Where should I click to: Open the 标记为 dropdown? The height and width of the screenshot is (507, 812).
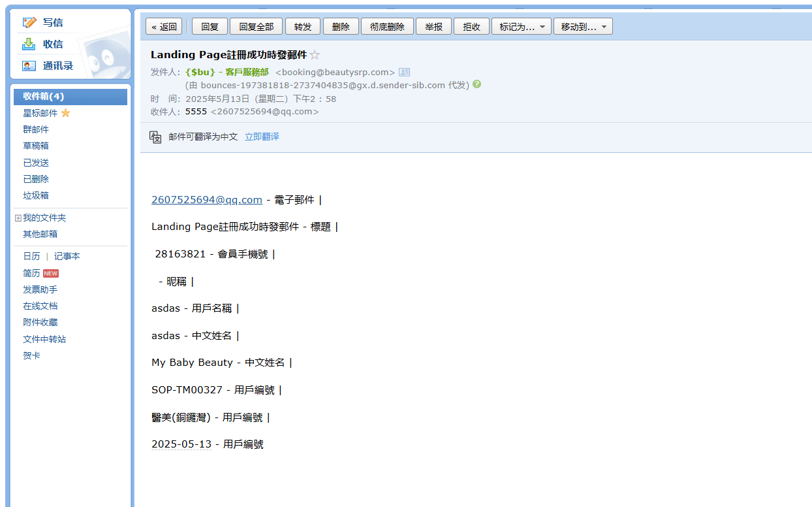point(521,27)
